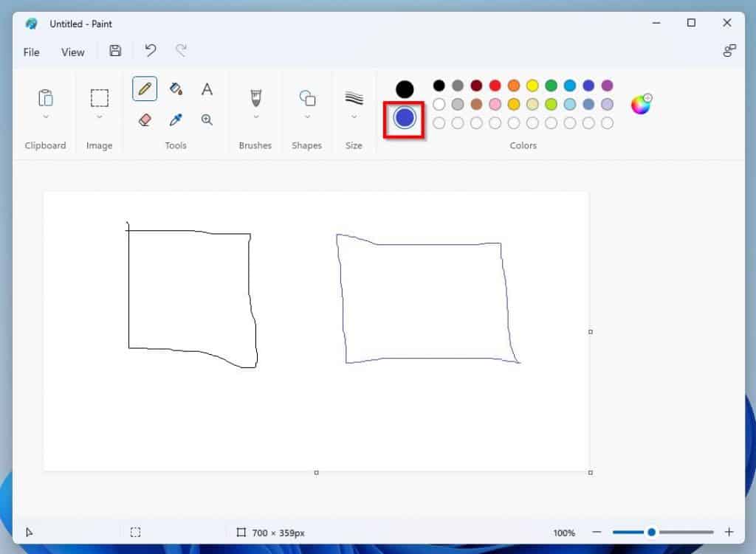Select the Magnifier tool

point(207,120)
